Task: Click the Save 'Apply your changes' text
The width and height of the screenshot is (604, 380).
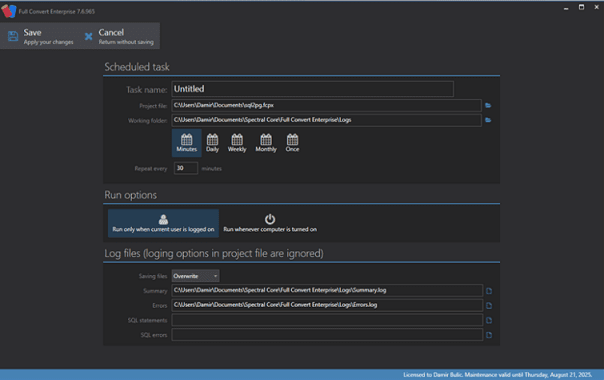Action: [x=49, y=42]
